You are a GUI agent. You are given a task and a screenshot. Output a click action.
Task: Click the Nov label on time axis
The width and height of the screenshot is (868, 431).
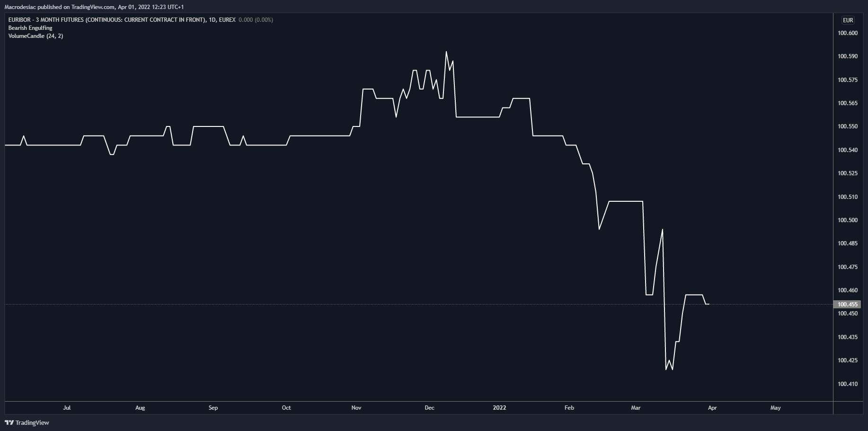(356, 408)
